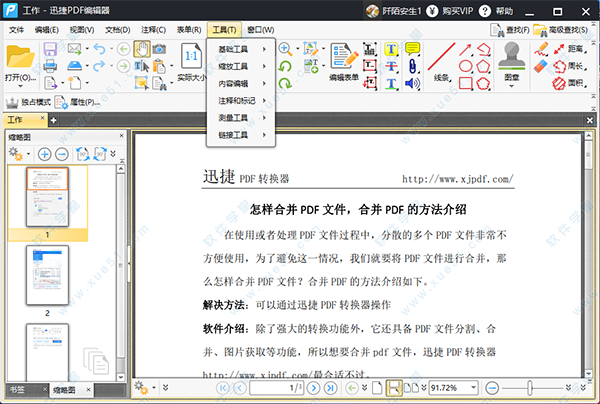The height and width of the screenshot is (404, 600).
Task: Click the thumbnail zoom-in plus icon
Action: coord(45,154)
